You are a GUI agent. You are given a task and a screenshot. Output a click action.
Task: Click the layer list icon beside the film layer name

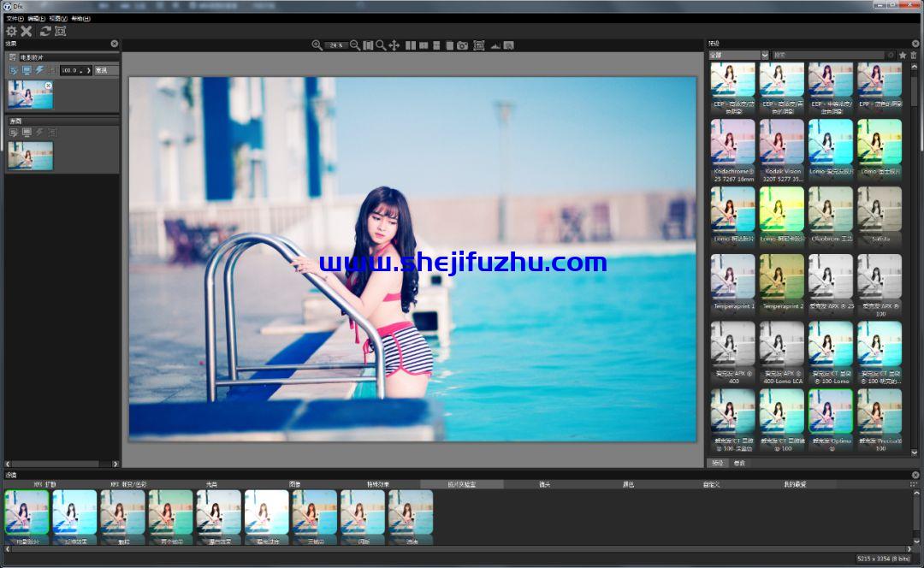click(x=12, y=57)
